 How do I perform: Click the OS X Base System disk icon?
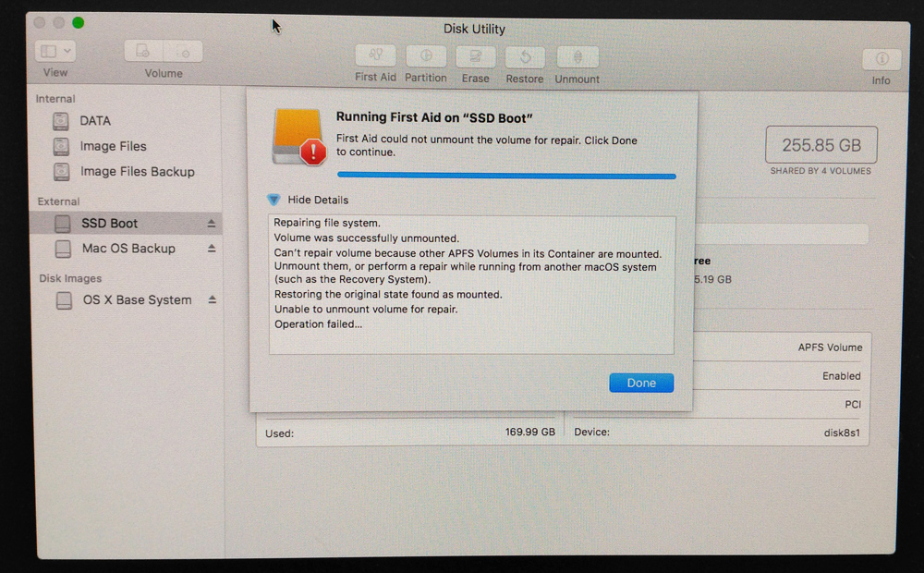[64, 300]
